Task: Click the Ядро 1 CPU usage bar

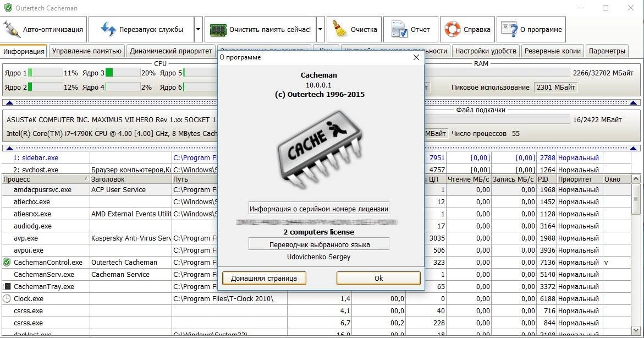Action: 45,73
